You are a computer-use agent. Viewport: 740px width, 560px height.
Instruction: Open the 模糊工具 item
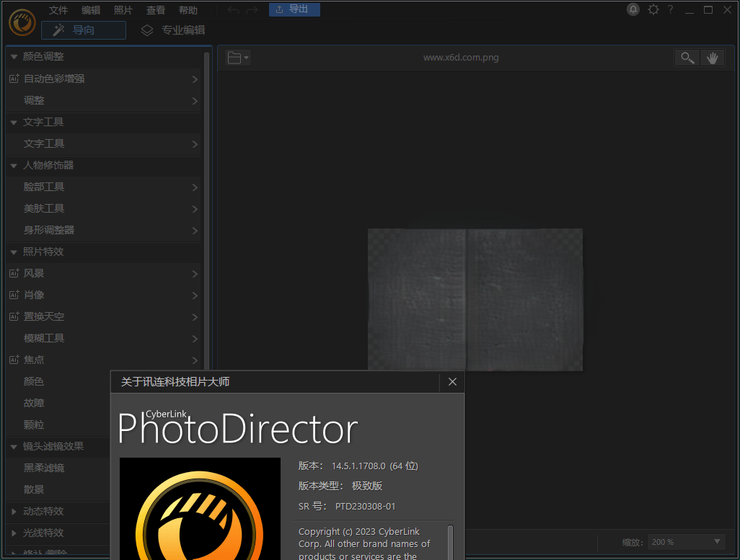pyautogui.click(x=103, y=338)
